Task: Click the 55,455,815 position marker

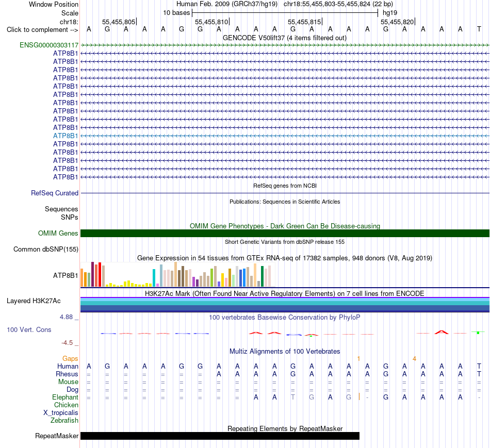Action: pos(304,22)
